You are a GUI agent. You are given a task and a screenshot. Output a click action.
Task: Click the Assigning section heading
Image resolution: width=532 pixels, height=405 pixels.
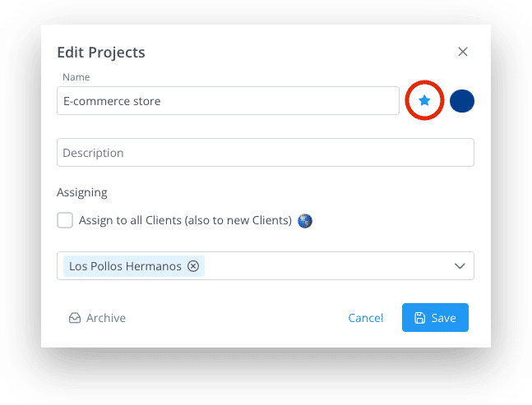click(81, 192)
